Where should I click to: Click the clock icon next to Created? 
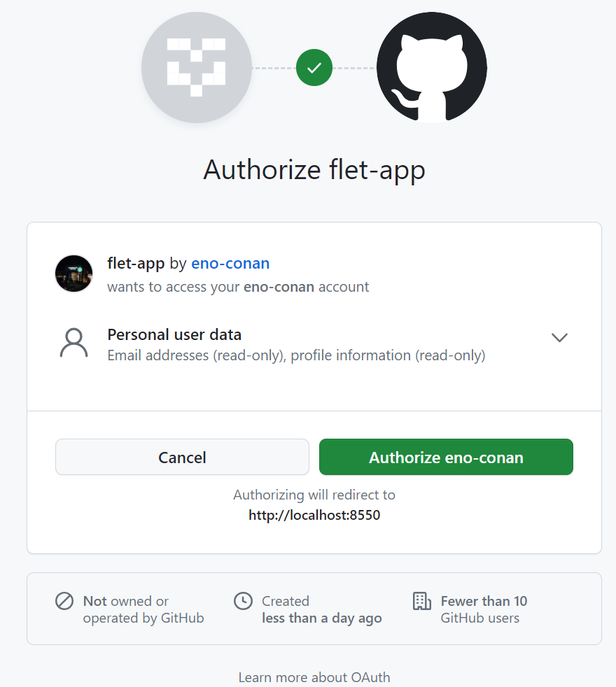tap(243, 601)
